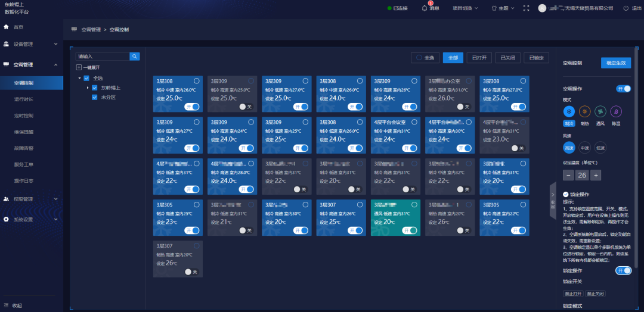Uncheck the 未分区 checkbox

click(x=94, y=98)
